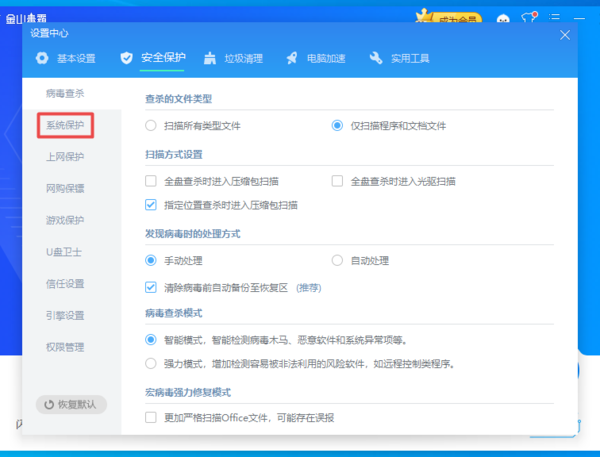Image resolution: width=600 pixels, height=457 pixels.
Task: Go to U盘卫士 settings
Action: 65,252
